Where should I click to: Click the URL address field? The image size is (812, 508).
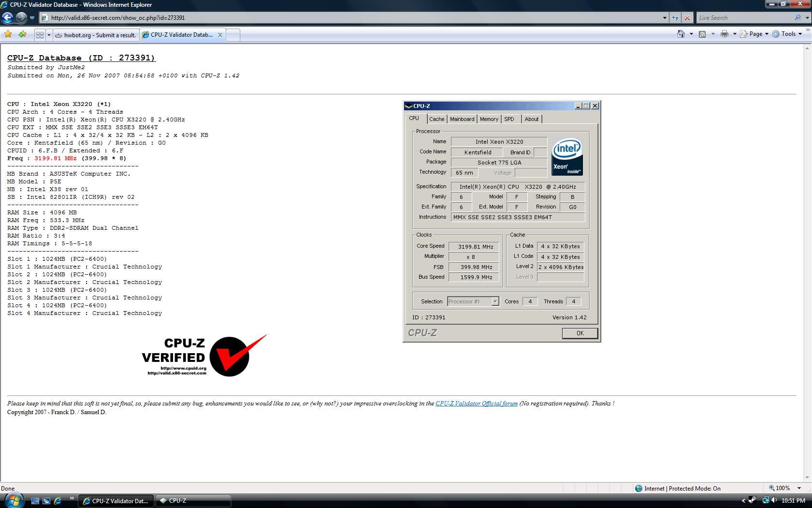pos(351,18)
